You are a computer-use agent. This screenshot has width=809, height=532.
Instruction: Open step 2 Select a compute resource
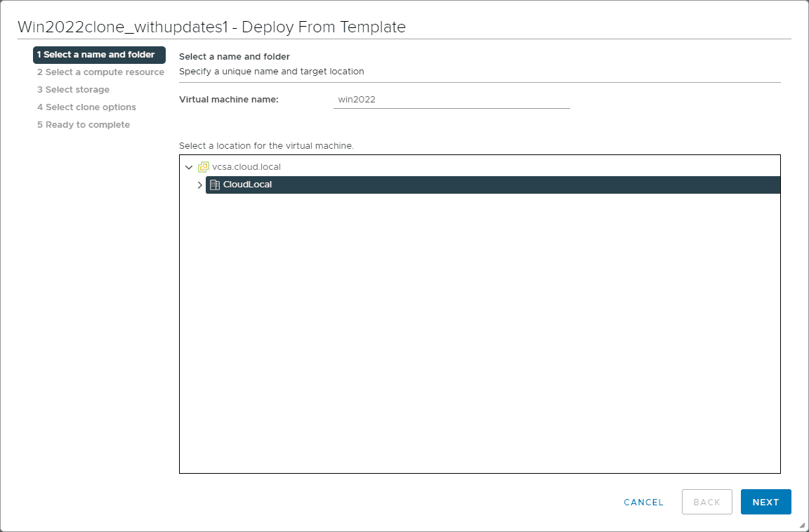(100, 72)
